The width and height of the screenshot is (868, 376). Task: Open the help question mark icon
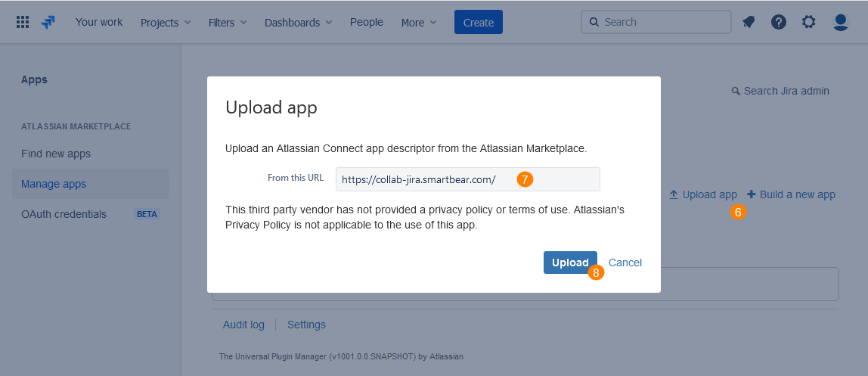pyautogui.click(x=779, y=22)
